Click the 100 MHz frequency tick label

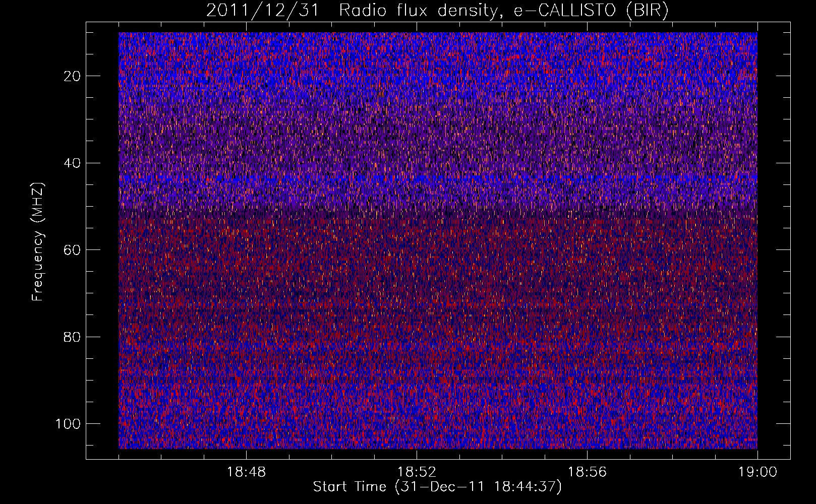click(68, 424)
